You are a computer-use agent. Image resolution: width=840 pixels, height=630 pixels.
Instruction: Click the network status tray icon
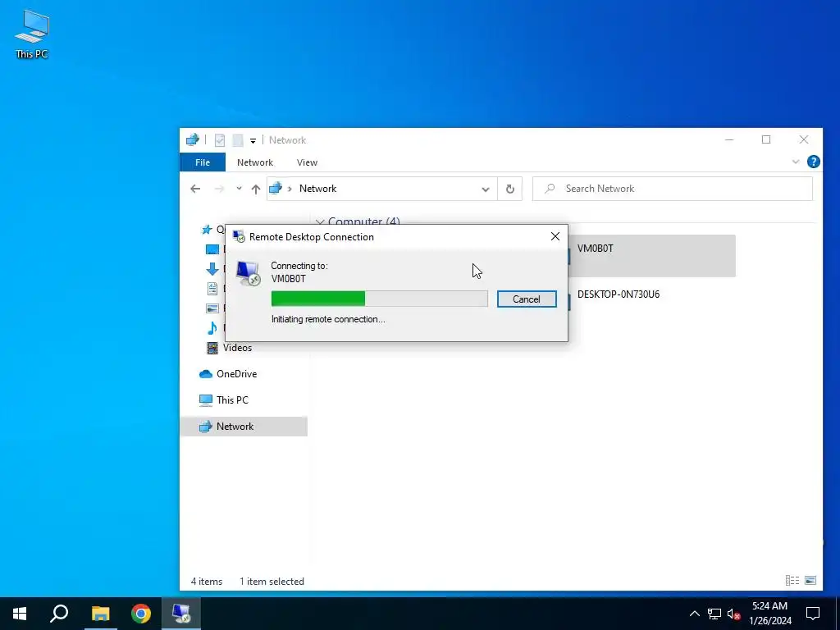click(x=714, y=614)
